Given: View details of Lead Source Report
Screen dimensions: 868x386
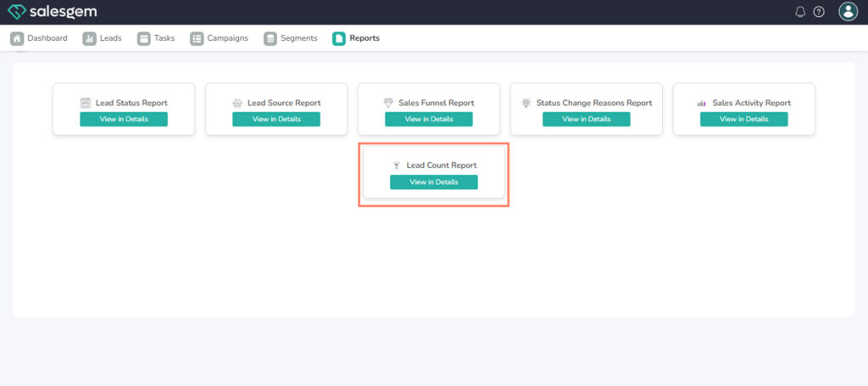Looking at the screenshot, I should (x=276, y=119).
